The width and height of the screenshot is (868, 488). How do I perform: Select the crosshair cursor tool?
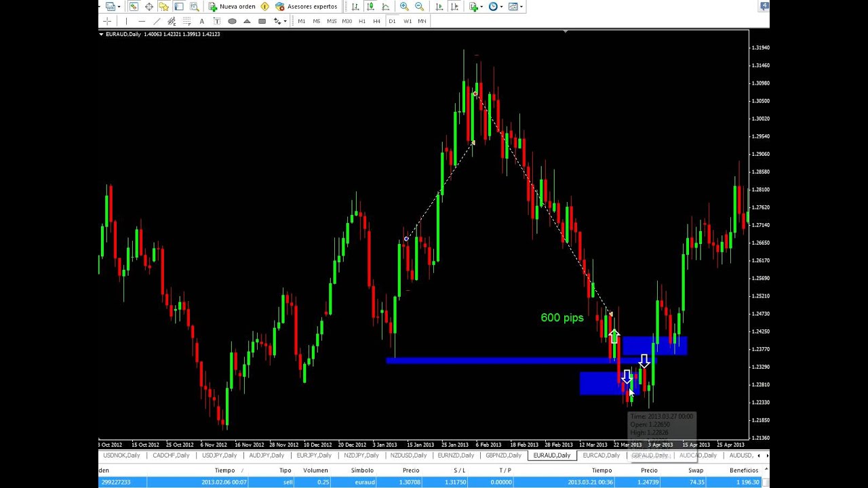coord(107,21)
